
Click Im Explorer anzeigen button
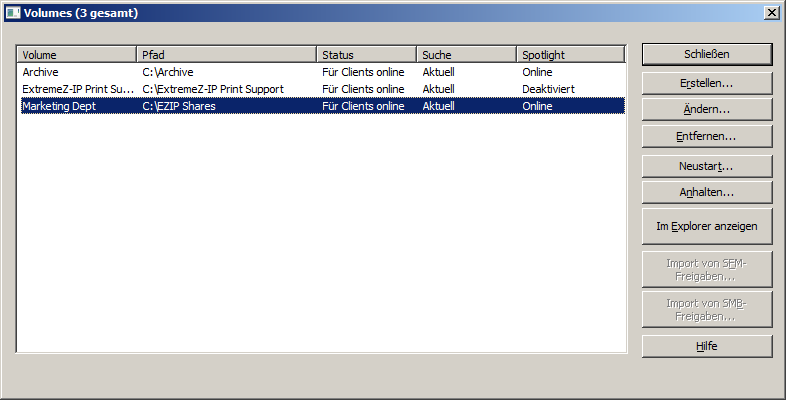[x=706, y=227]
